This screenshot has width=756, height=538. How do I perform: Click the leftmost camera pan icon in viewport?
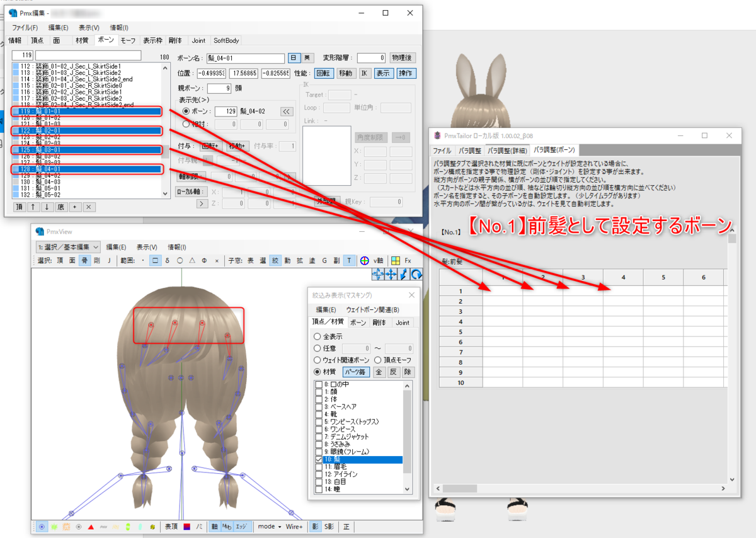coord(378,275)
